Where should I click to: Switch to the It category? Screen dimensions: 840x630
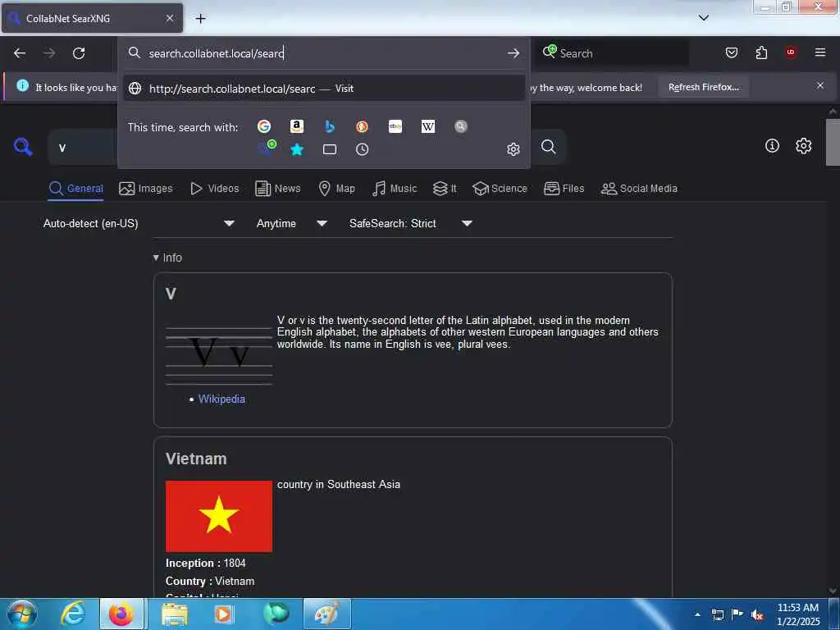point(445,189)
